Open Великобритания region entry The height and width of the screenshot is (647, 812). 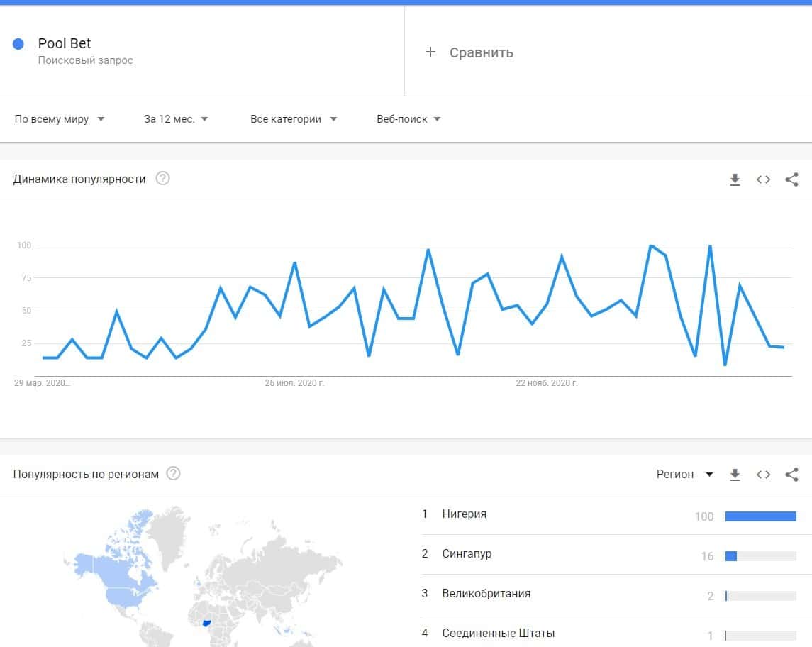486,594
